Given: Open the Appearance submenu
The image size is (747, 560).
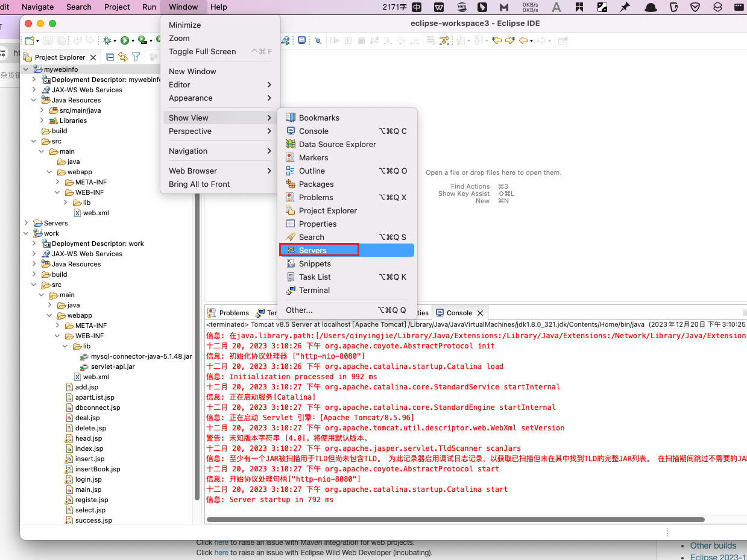Looking at the screenshot, I should [x=220, y=98].
